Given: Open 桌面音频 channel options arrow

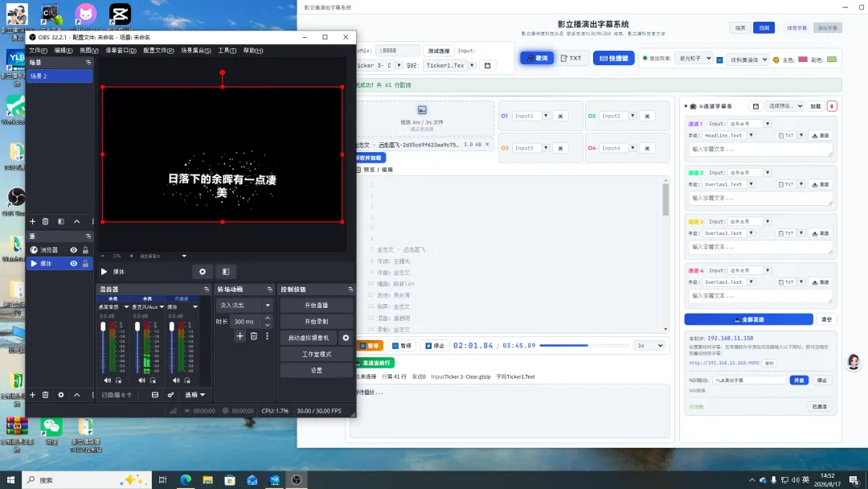Looking at the screenshot, I should tap(126, 306).
